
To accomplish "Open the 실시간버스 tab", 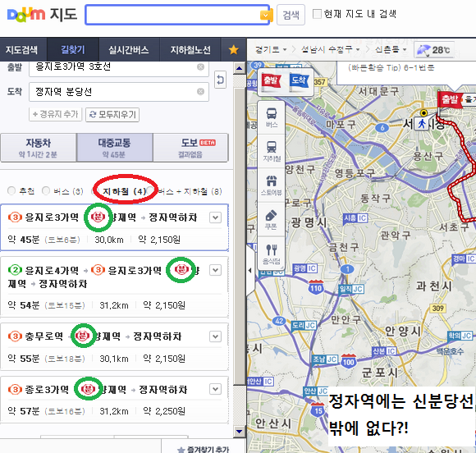I will (129, 50).
